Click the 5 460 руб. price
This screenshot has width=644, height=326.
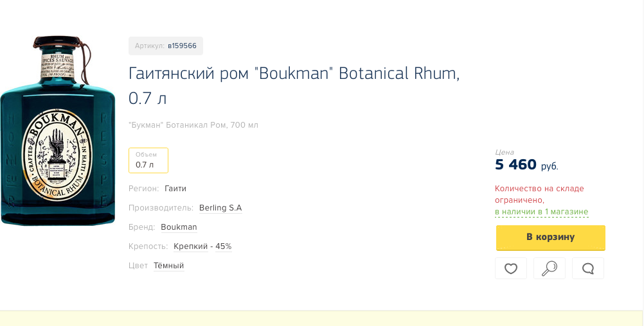pyautogui.click(x=526, y=165)
